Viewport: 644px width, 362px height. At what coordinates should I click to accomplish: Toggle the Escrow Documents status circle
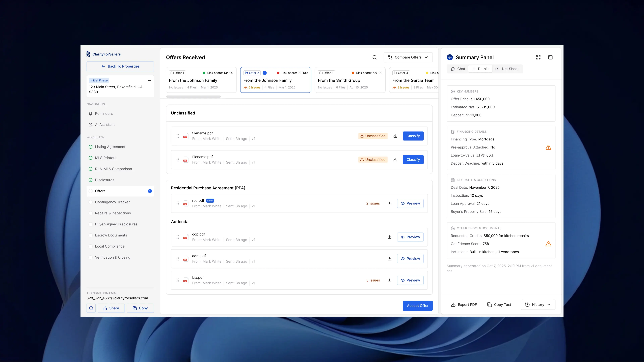[91, 235]
